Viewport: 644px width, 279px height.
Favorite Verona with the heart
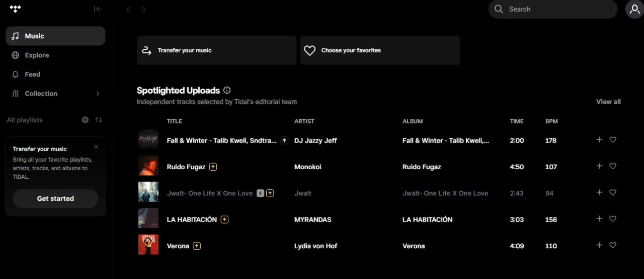[x=613, y=245]
